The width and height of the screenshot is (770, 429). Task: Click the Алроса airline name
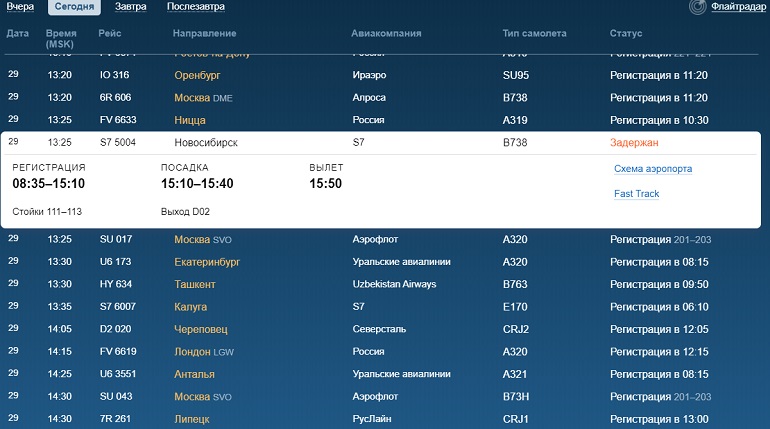point(369,98)
